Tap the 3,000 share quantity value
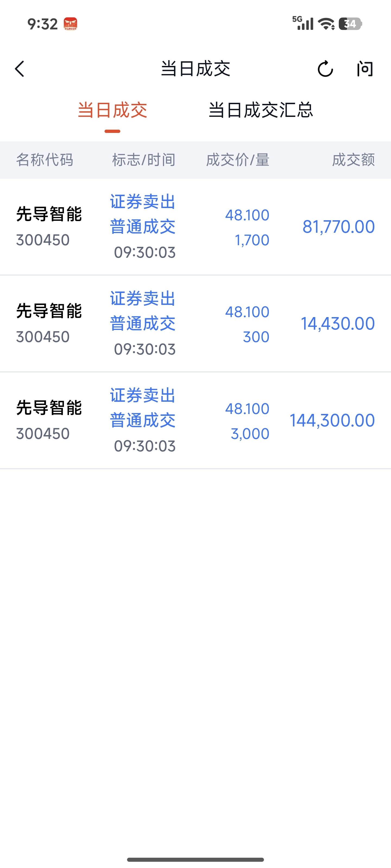Screen dimensions: 391x868 click(250, 434)
